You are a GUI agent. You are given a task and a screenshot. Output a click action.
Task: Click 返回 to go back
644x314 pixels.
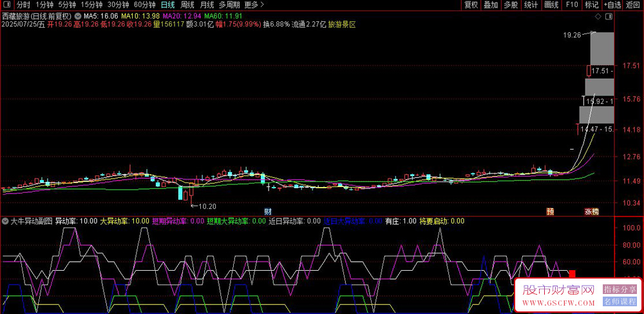coord(633,5)
